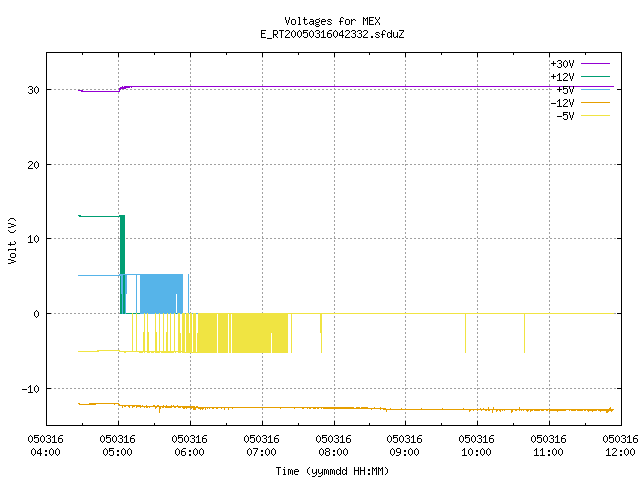Image resolution: width=640 pixels, height=480 pixels.
Task: Click the chart title "Voltages for MEX"
Action: tap(332, 21)
